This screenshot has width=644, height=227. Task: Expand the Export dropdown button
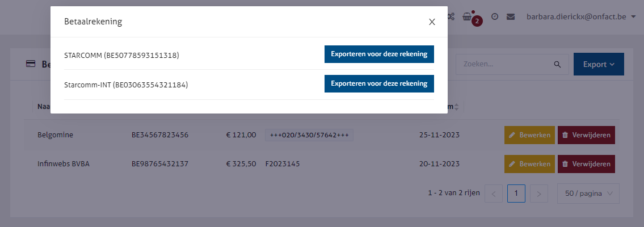tap(599, 65)
